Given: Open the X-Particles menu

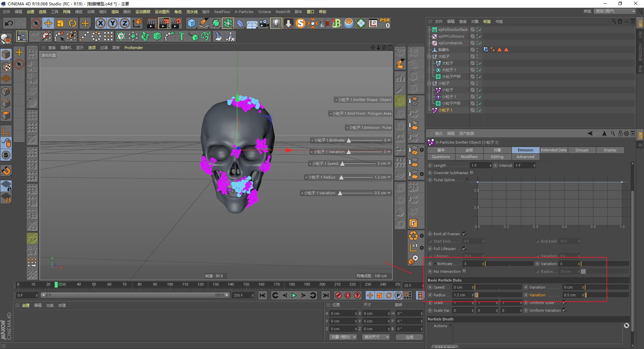Looking at the screenshot, I should [x=244, y=11].
